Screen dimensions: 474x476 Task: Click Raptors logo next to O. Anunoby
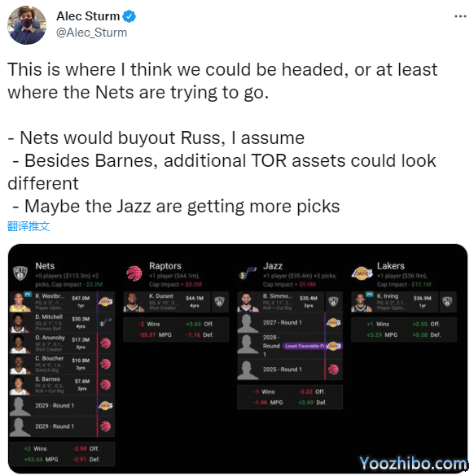pyautogui.click(x=105, y=343)
